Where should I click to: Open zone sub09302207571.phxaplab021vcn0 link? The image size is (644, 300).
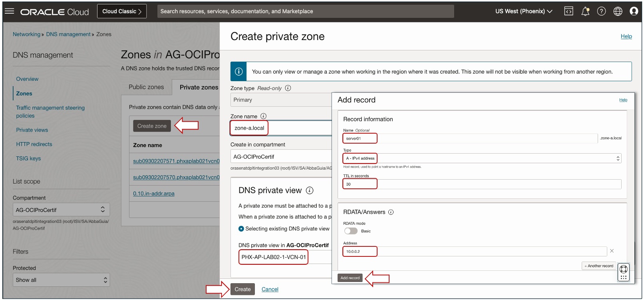tap(176, 161)
